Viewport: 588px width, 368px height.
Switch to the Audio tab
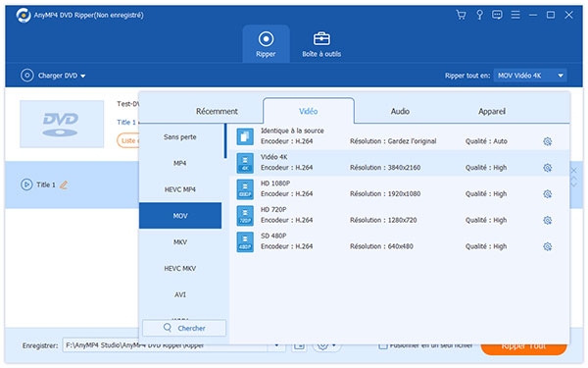(400, 112)
